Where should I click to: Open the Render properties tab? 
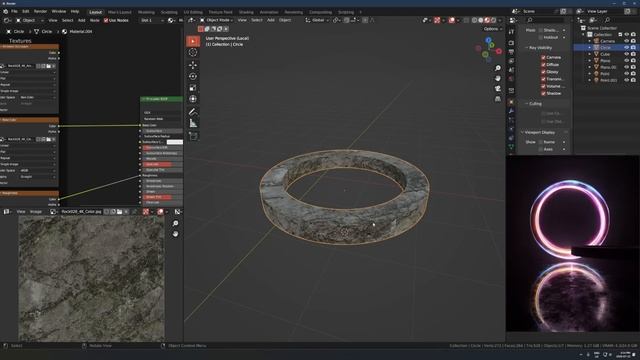pyautogui.click(x=511, y=43)
